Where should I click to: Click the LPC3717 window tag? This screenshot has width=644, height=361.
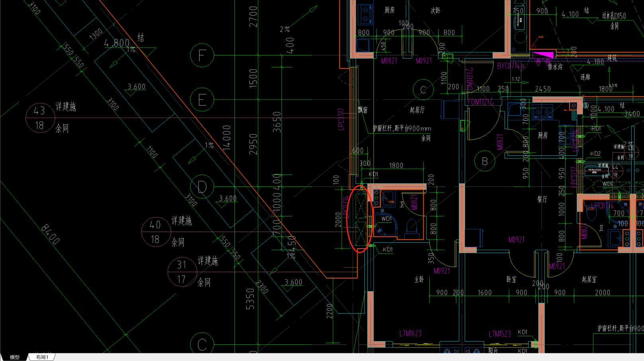(x=341, y=119)
